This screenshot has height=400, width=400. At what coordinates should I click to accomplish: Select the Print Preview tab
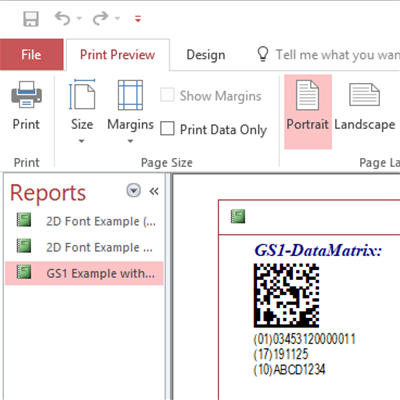pos(118,55)
